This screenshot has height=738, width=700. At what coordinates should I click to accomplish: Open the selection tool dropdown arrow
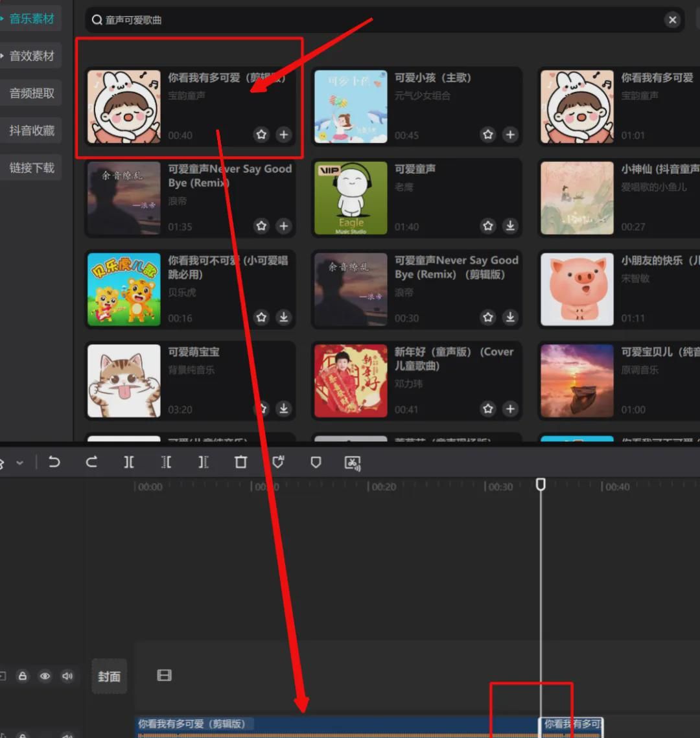coord(20,463)
